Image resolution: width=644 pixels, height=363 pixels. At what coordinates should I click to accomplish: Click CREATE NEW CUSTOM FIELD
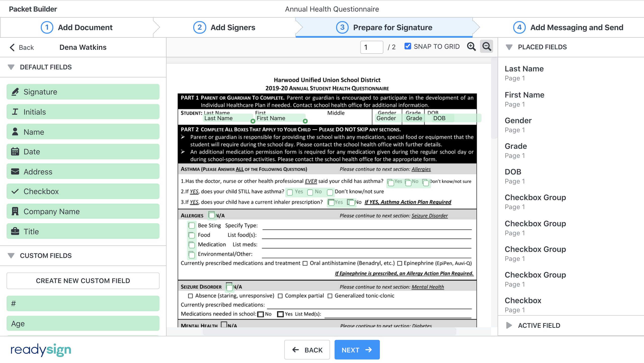83,281
